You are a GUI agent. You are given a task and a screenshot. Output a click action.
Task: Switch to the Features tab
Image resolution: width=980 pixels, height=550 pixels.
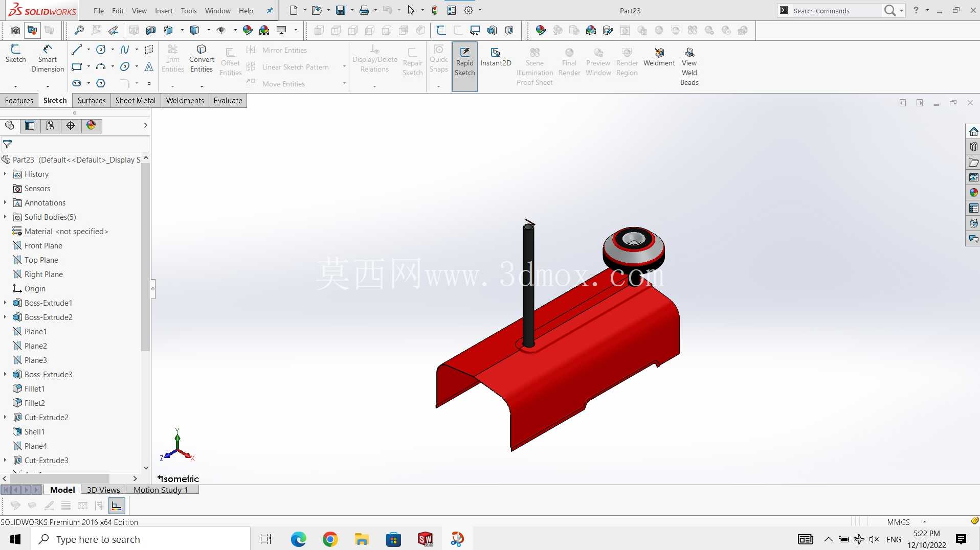click(x=19, y=101)
